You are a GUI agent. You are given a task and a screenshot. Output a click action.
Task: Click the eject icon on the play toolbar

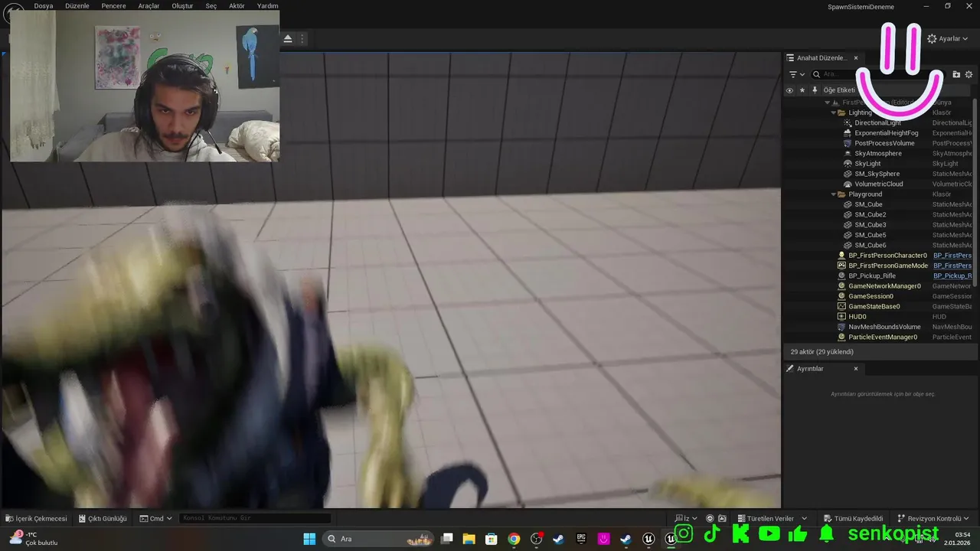(288, 38)
